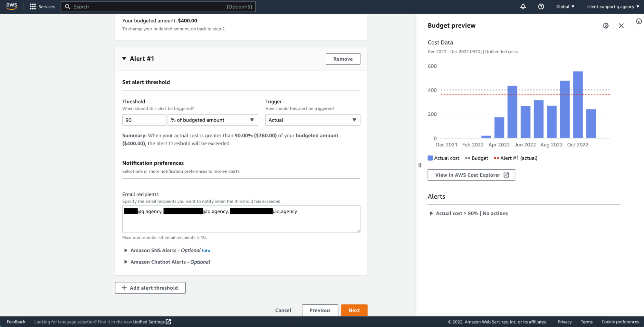644x327 pixels.
Task: Open the SNS Alerts Info link
Action: click(x=206, y=251)
